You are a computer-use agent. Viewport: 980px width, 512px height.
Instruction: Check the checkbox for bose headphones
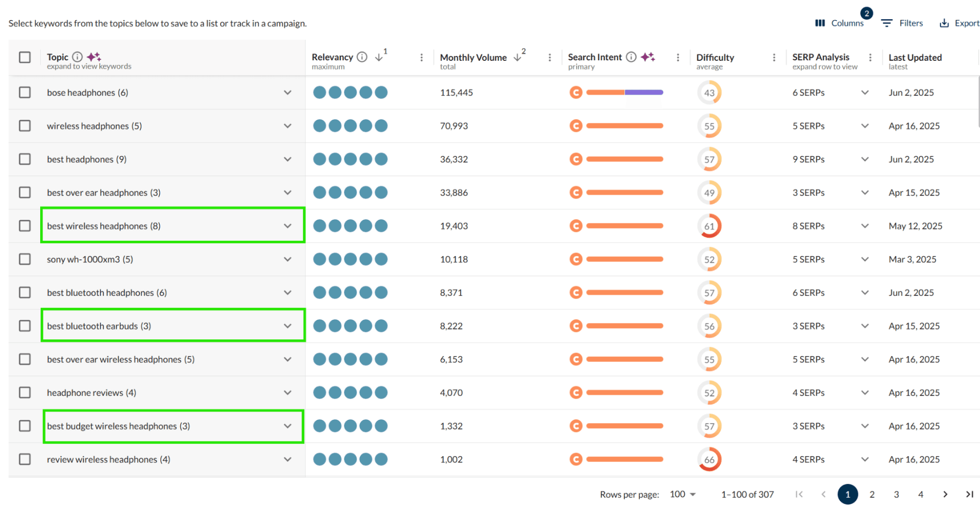pyautogui.click(x=25, y=92)
